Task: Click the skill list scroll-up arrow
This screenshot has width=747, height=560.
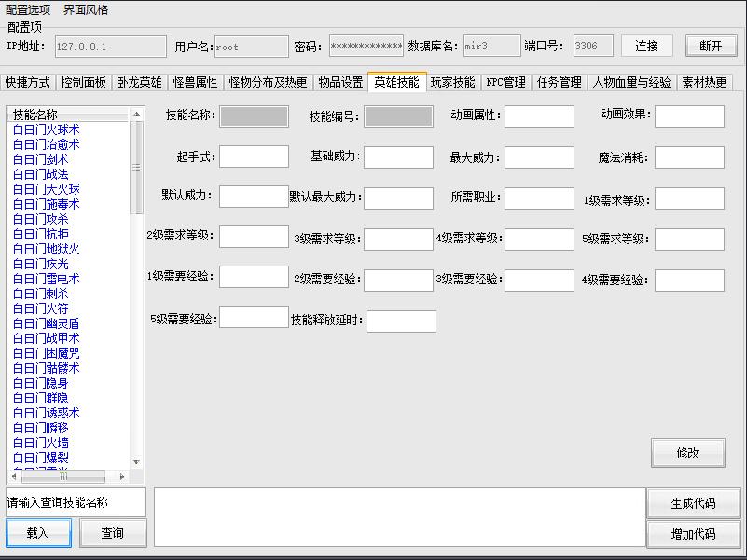Action: 137,114
